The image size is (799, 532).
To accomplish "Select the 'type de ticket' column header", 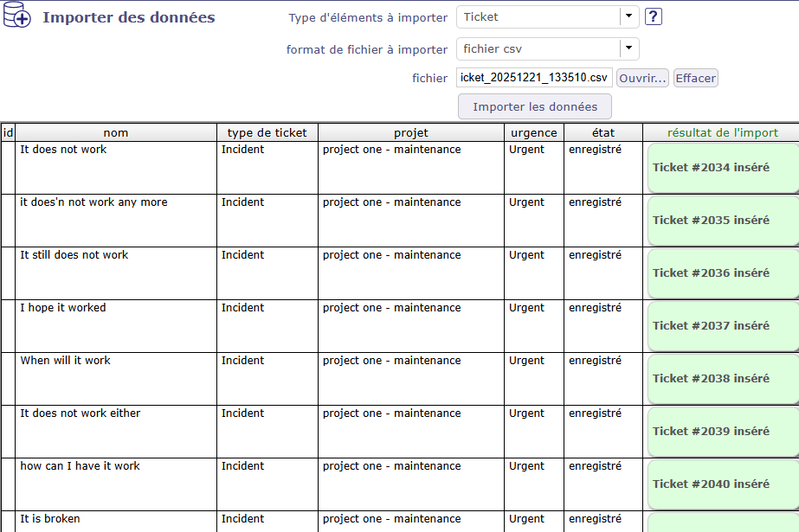I will (267, 132).
